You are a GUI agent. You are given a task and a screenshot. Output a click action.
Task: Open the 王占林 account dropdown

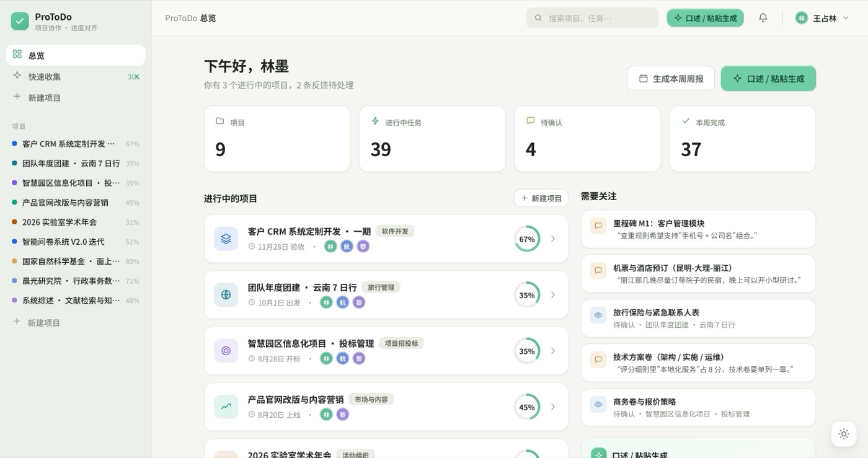coord(822,18)
